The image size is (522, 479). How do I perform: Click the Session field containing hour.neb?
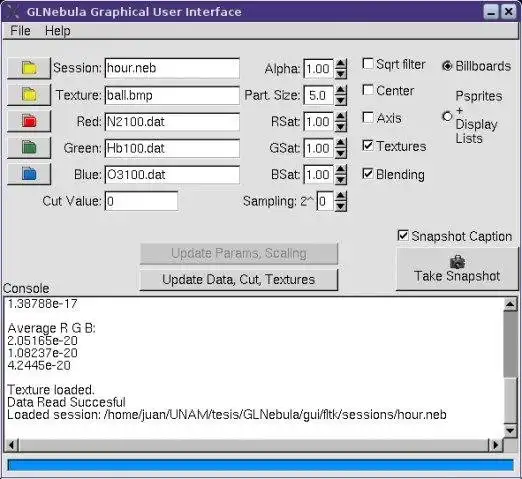click(x=172, y=68)
